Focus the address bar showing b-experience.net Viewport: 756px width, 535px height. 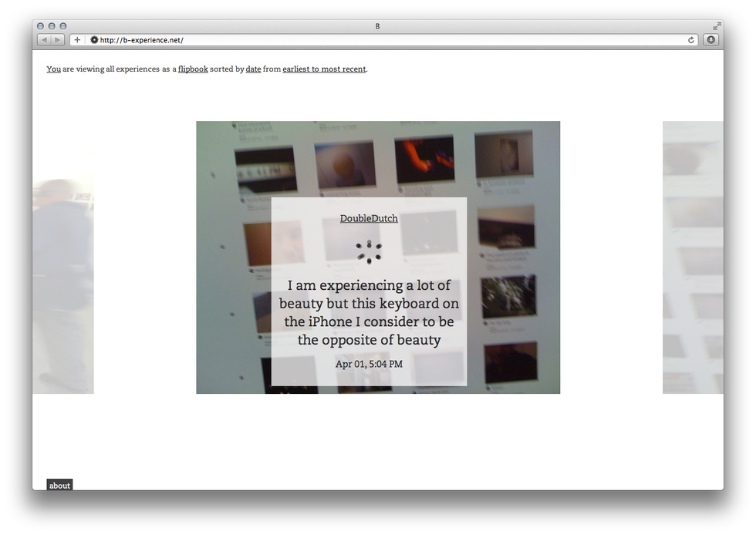[384, 40]
